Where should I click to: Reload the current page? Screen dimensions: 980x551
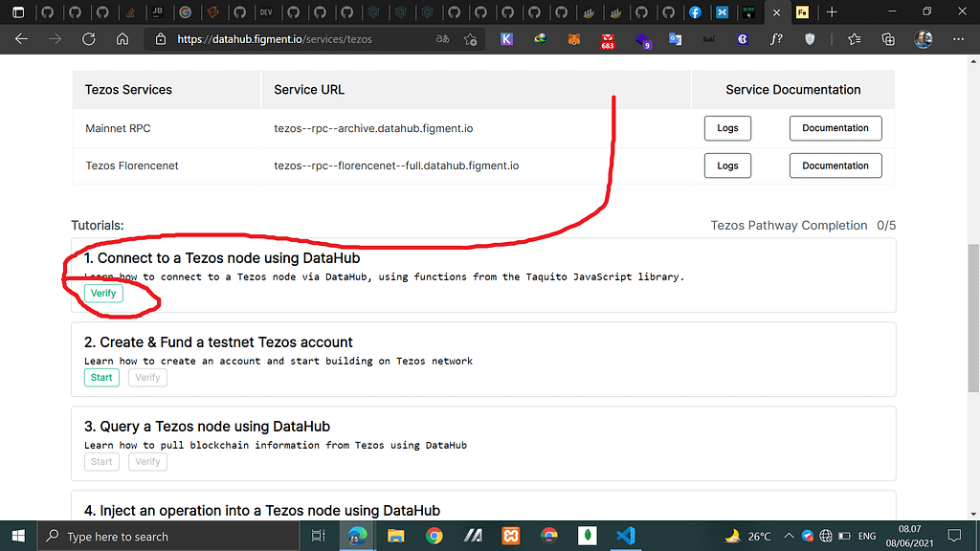tap(89, 39)
